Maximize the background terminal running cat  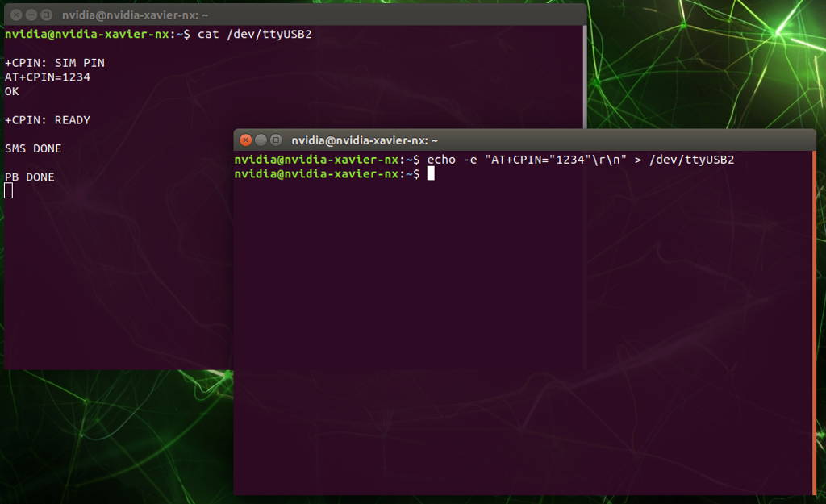[x=46, y=15]
